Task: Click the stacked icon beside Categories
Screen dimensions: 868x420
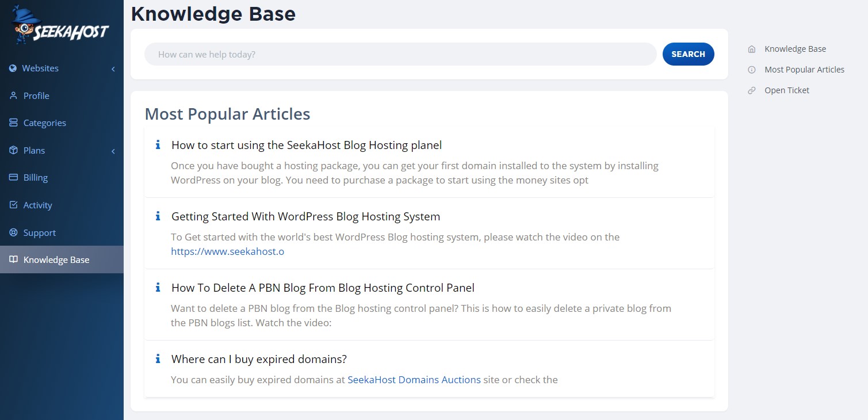Action: click(13, 123)
